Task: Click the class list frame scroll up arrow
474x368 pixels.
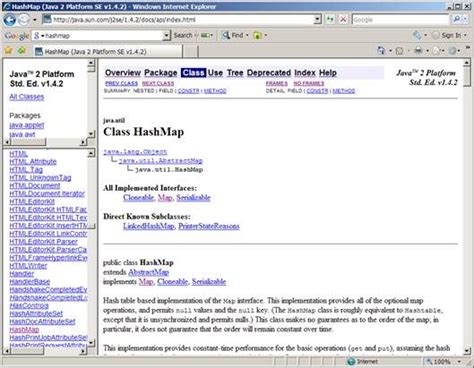Action: (x=91, y=153)
